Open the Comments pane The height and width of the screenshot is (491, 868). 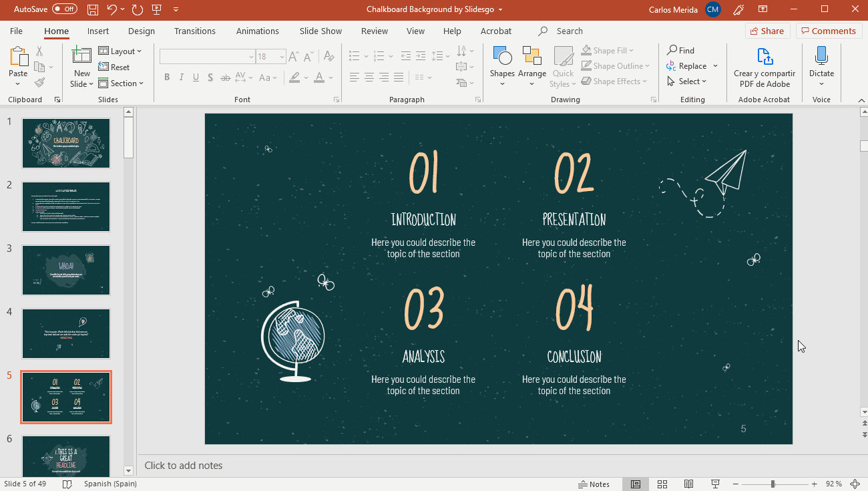click(x=827, y=31)
